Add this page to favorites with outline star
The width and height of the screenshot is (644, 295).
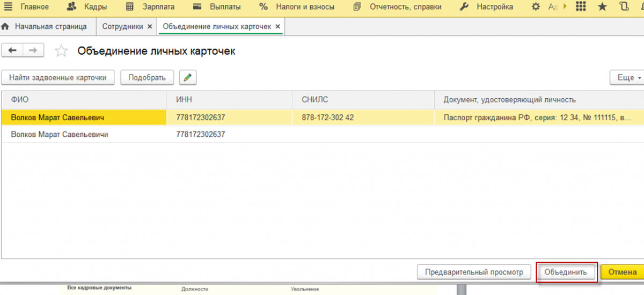coord(62,51)
